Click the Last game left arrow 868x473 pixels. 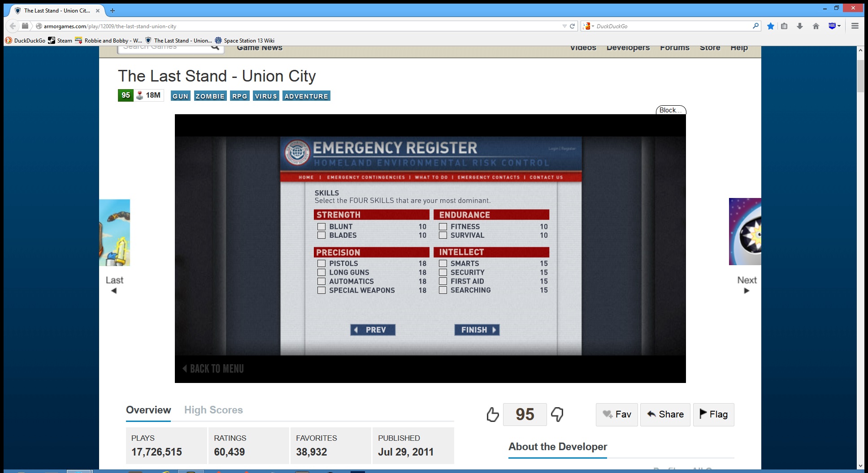[x=114, y=291]
